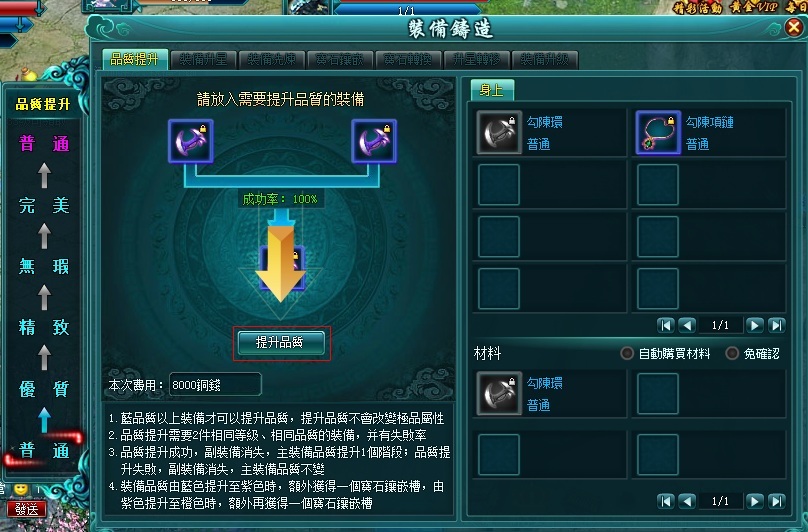This screenshot has width=808, height=532.
Task: Go to previous page of 材料 list
Action: tap(687, 501)
